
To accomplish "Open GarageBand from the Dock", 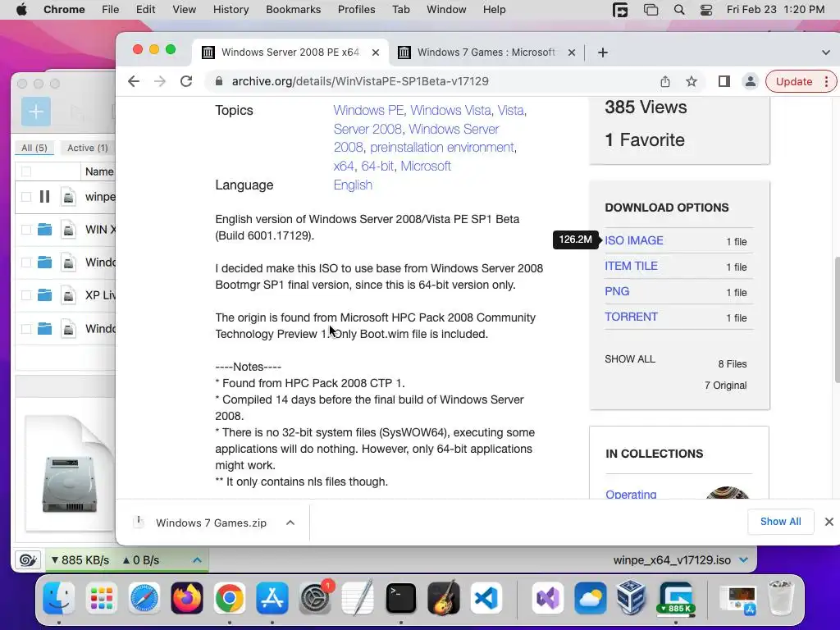I will click(x=444, y=598).
